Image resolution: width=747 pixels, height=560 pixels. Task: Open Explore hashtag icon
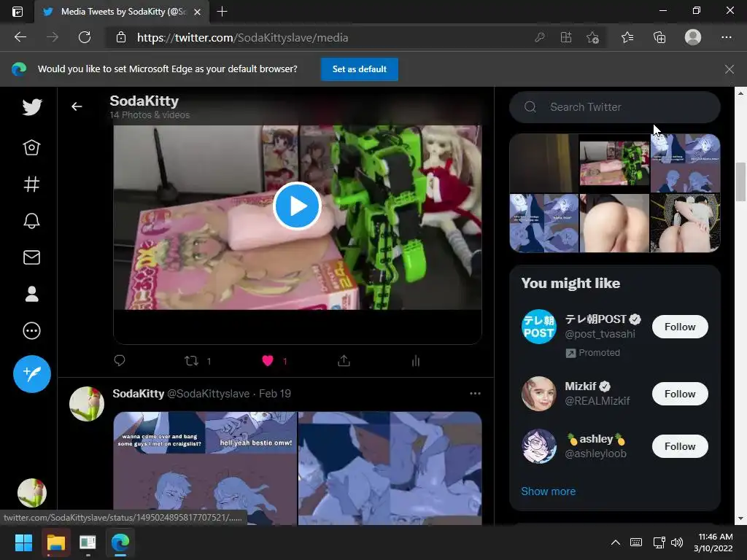point(31,184)
